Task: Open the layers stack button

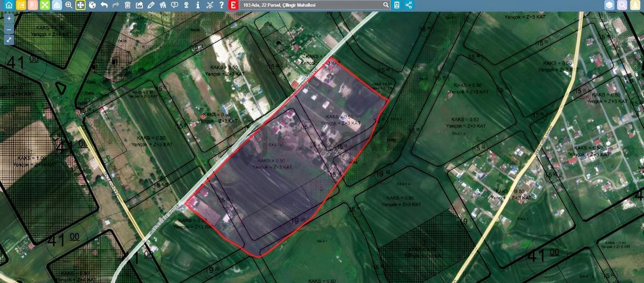Action: pyautogui.click(x=609, y=5)
